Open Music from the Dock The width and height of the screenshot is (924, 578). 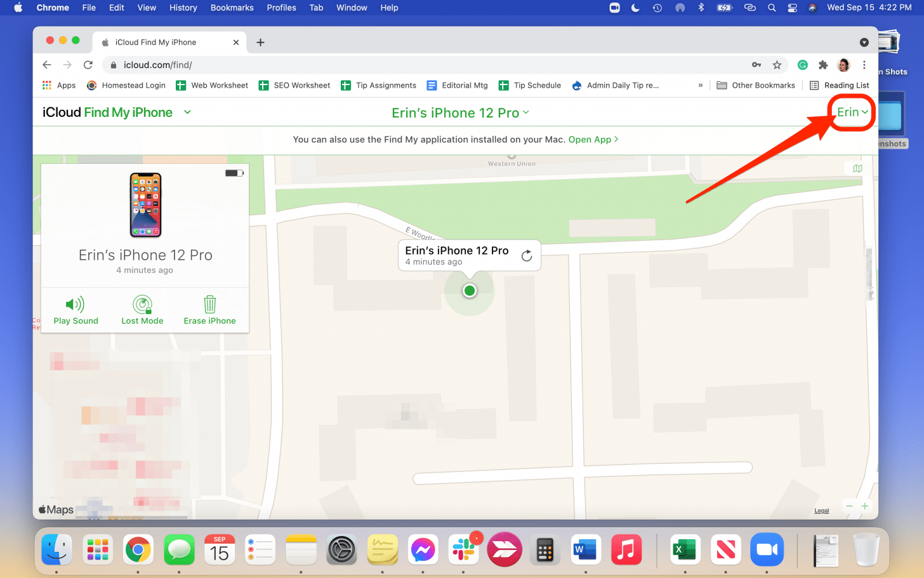[626, 549]
